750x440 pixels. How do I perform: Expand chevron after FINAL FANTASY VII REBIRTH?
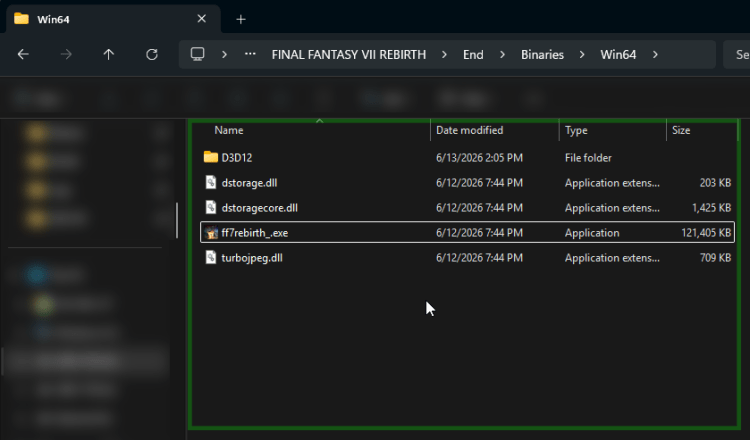[x=444, y=55]
